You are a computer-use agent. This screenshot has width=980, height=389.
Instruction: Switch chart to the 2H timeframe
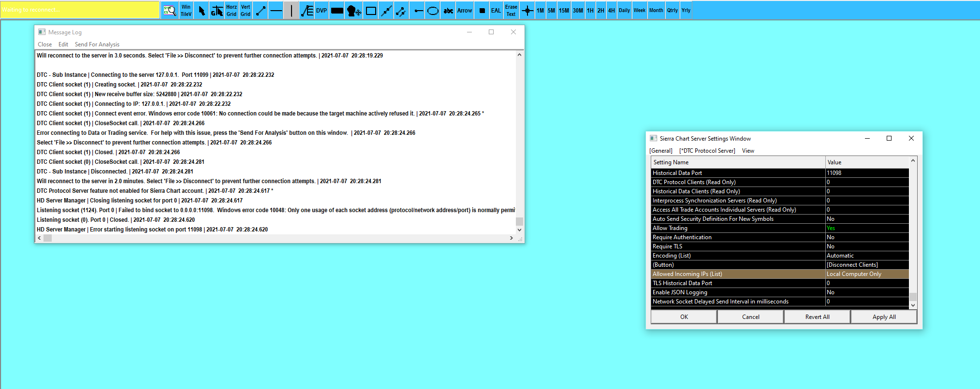601,10
